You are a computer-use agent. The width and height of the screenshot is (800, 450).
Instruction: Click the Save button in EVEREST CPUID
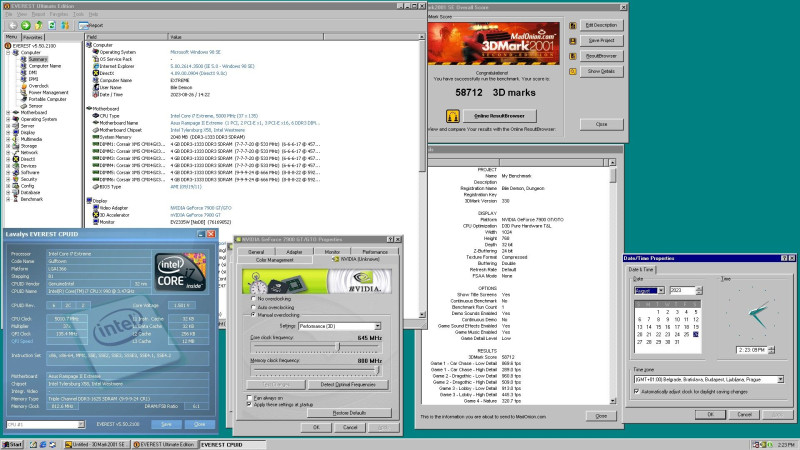[166, 424]
